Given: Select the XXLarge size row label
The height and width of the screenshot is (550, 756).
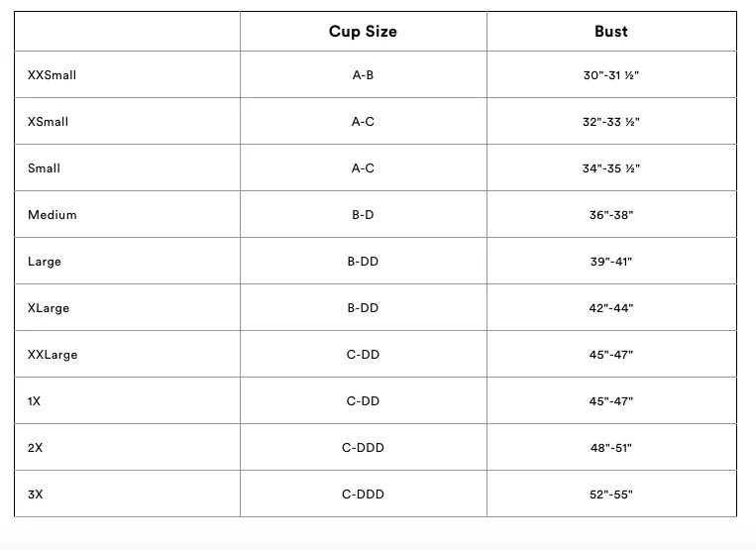Looking at the screenshot, I should click(x=53, y=355).
